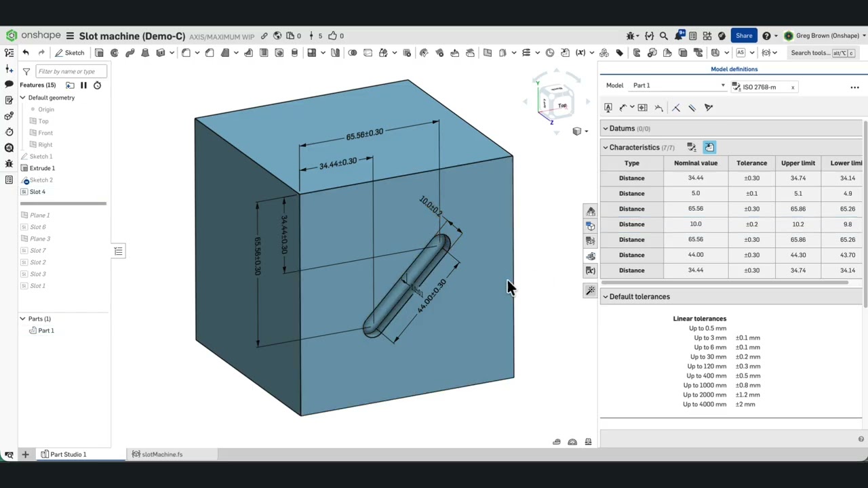
Task: Click the Search tools field
Action: (x=823, y=53)
